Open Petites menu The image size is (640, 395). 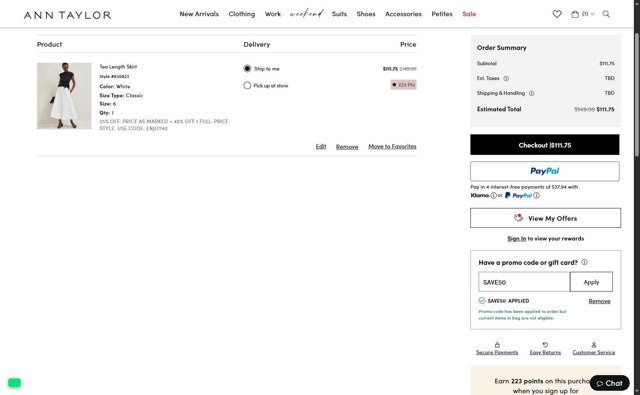tap(442, 14)
